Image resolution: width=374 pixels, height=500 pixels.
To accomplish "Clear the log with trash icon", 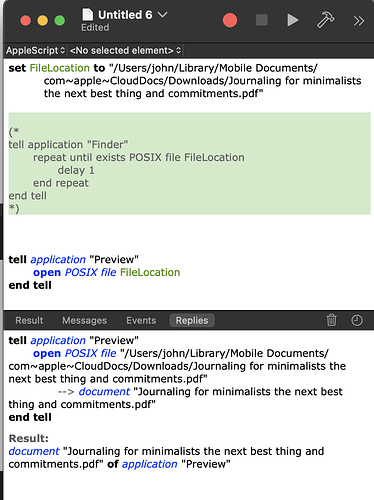I will 331,320.
